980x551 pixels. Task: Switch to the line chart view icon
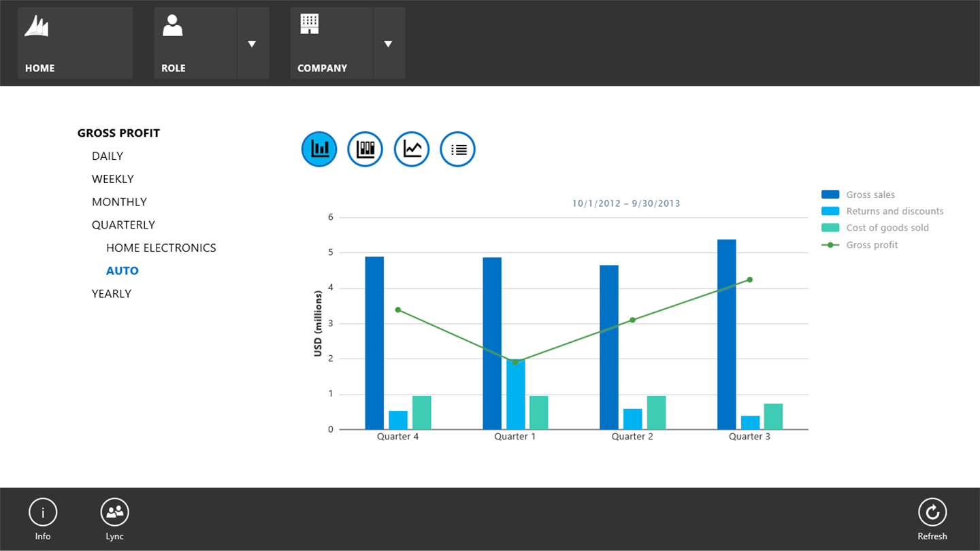coord(412,149)
